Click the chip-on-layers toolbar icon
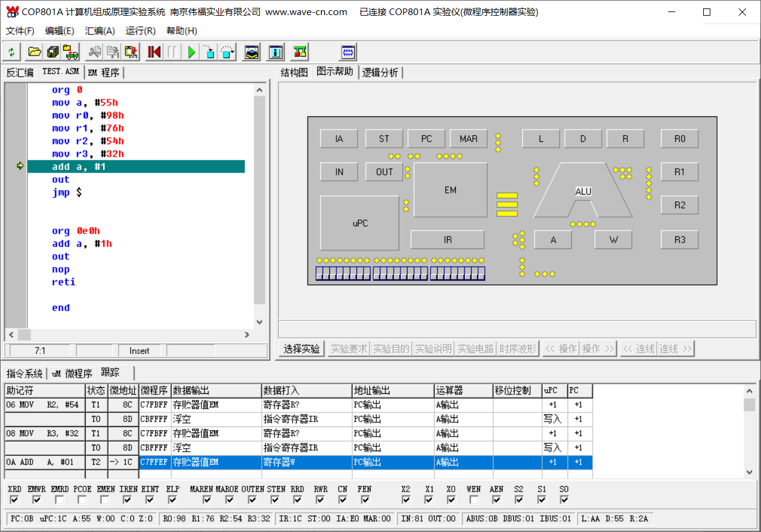This screenshot has height=532, width=761. coord(252,52)
